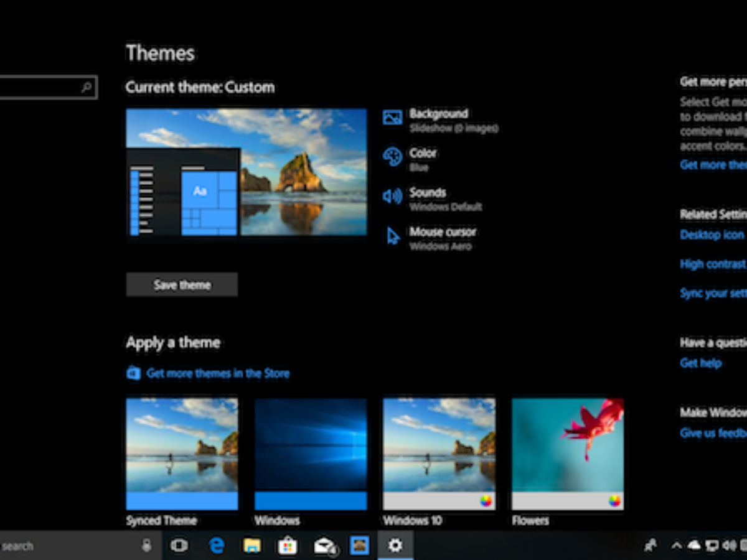Open the Microsoft Store taskbar icon
This screenshot has height=560, width=747.
click(288, 546)
